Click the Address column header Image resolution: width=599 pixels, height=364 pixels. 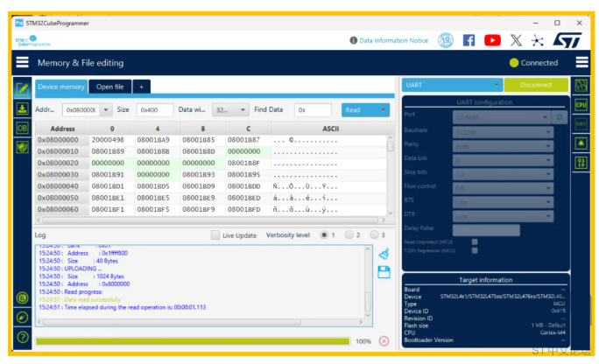[63, 129]
